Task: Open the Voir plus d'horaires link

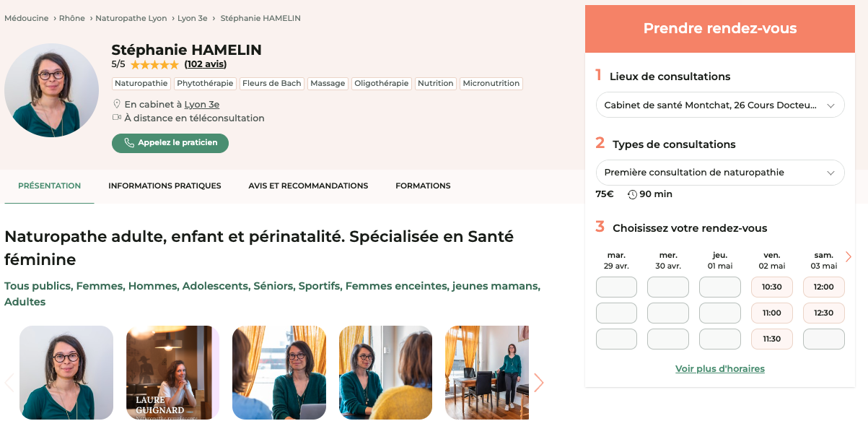Action: [719, 369]
